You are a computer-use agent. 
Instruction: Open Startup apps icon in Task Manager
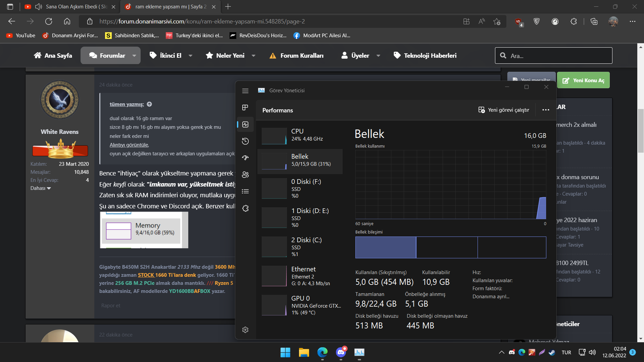click(x=245, y=158)
